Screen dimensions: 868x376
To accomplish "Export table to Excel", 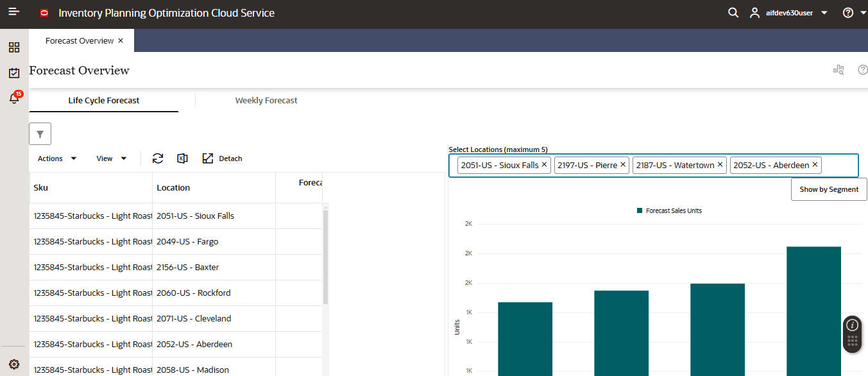I will pyautogui.click(x=182, y=158).
